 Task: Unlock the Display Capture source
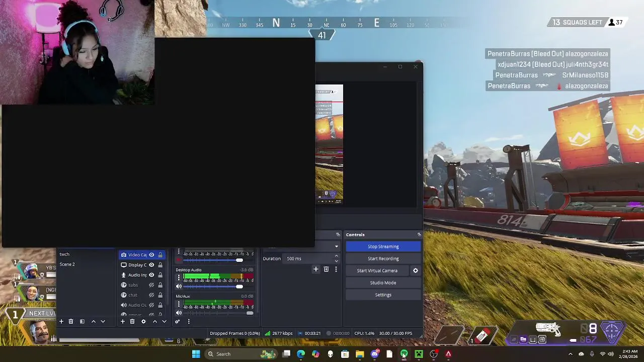pyautogui.click(x=160, y=265)
